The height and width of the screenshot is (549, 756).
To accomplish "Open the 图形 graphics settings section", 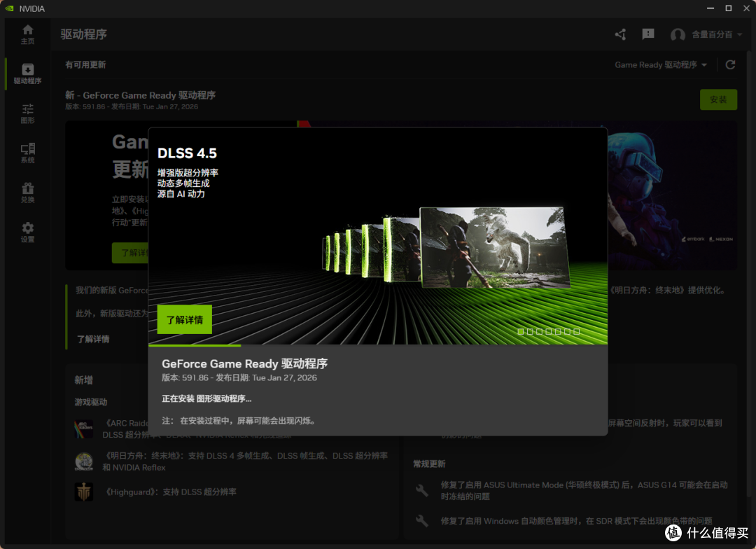I will [x=27, y=114].
